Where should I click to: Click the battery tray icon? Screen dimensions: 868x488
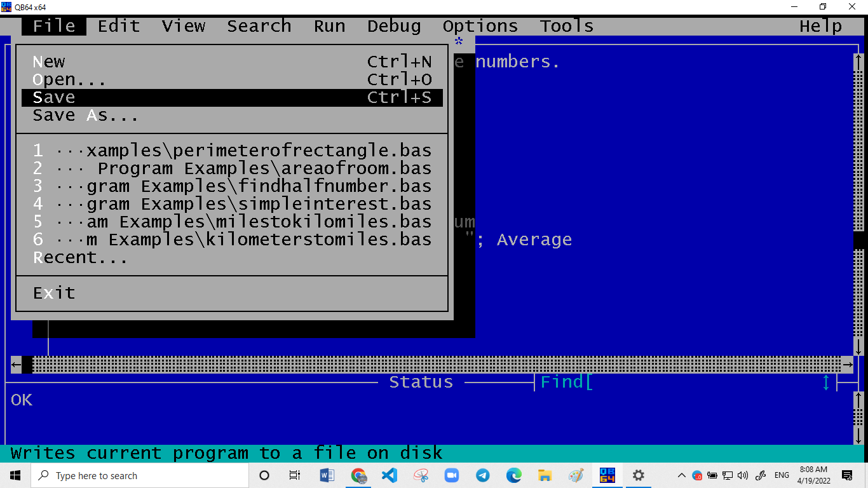coord(712,475)
